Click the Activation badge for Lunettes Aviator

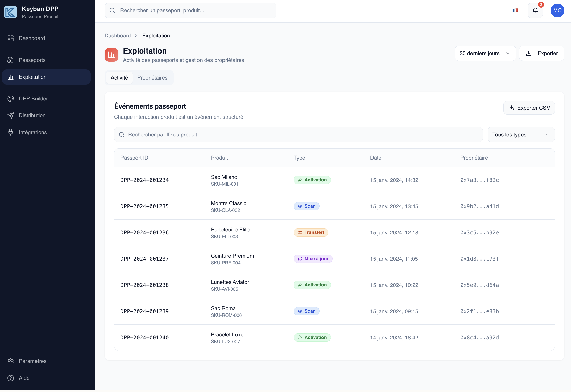click(312, 285)
